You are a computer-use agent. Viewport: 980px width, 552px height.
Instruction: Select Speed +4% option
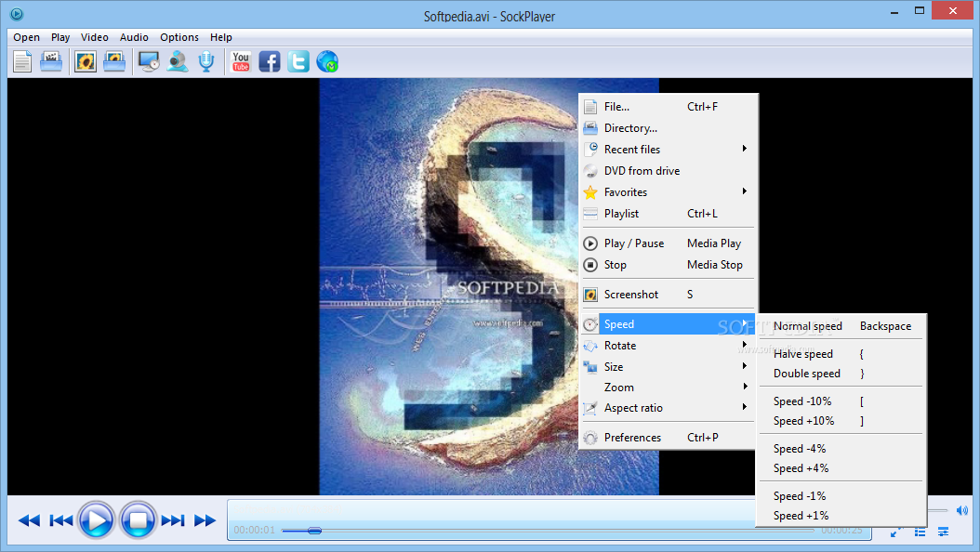point(841,468)
